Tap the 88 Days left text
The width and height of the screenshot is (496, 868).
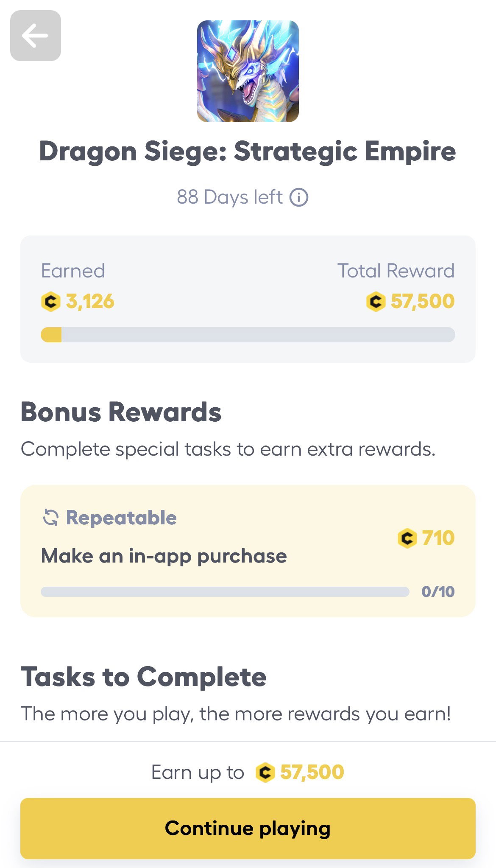point(230,197)
